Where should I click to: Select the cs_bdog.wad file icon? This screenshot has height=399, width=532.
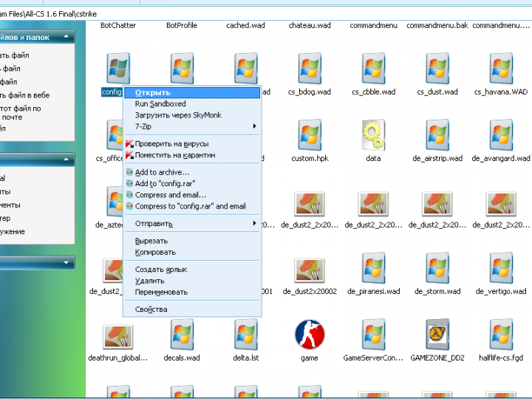pos(310,68)
